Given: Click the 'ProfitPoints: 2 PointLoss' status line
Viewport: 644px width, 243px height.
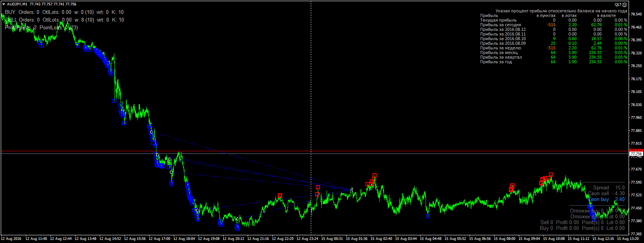Looking at the screenshot, I should tap(42, 28).
